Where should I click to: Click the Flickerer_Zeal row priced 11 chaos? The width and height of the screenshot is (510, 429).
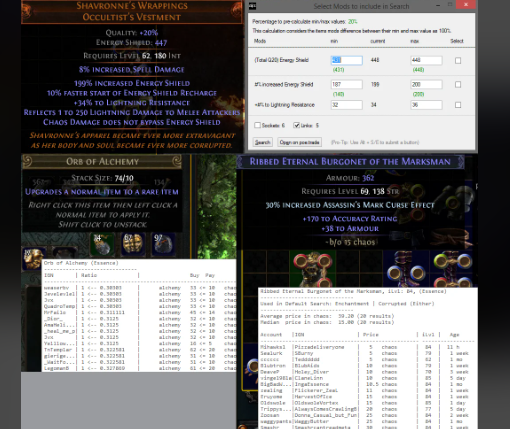click(367, 391)
